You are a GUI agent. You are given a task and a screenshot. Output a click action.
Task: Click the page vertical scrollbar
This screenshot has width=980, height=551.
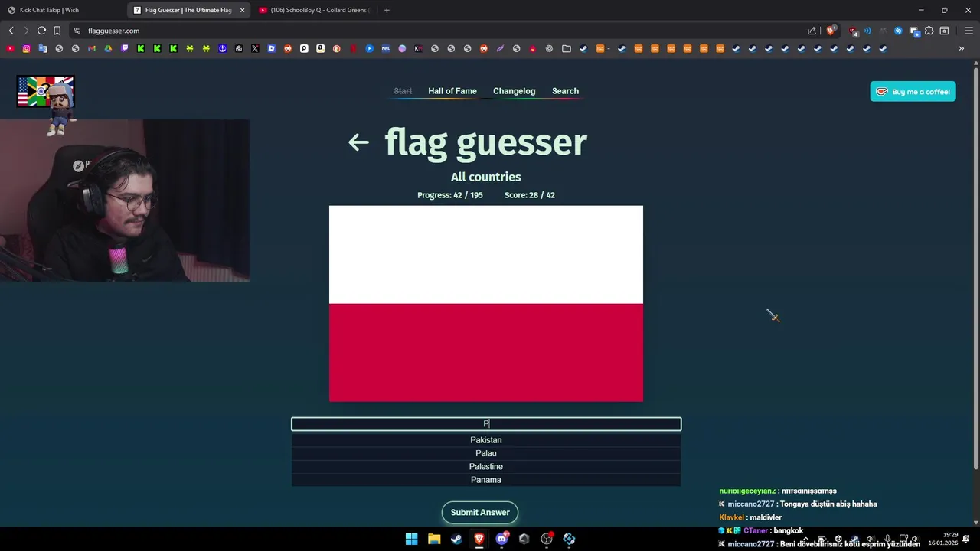(x=975, y=268)
